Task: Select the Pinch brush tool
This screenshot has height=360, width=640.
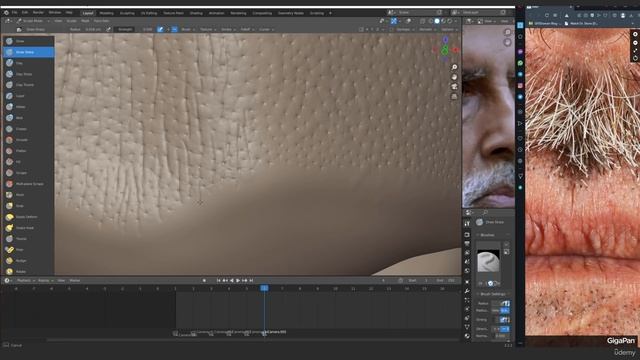Action: click(x=28, y=195)
